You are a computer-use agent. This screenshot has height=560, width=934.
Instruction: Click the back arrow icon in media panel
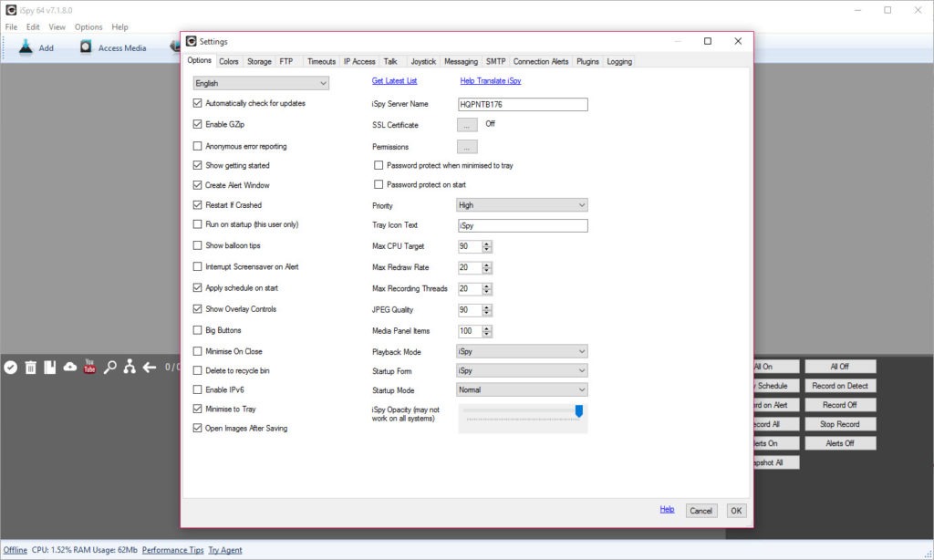click(149, 367)
